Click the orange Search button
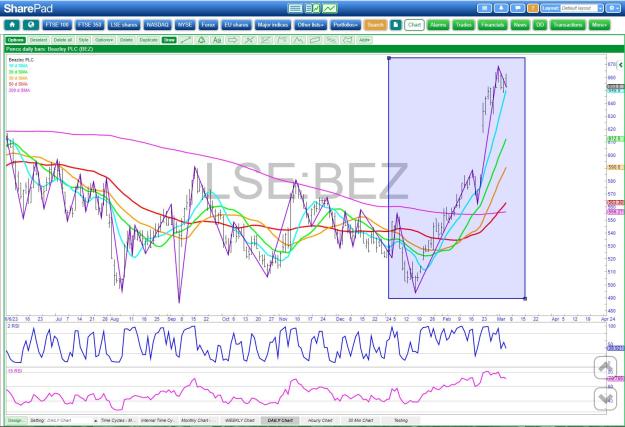The image size is (625, 427). tap(375, 25)
